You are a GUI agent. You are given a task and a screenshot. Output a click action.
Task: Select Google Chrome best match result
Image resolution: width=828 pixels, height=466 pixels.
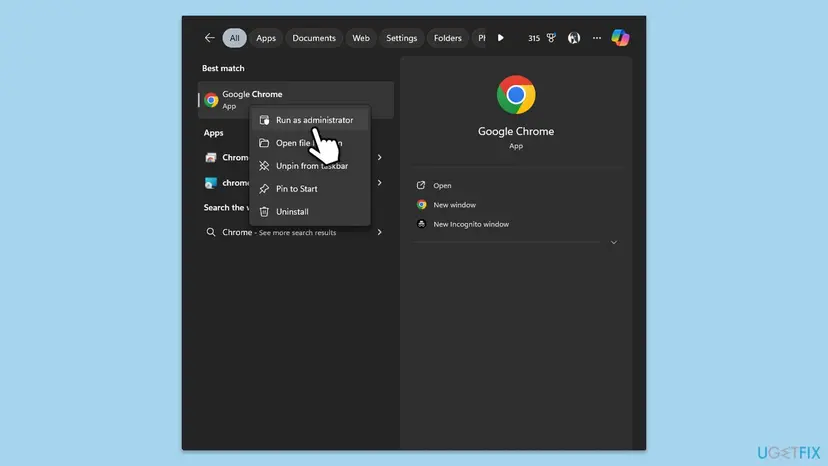(296, 99)
